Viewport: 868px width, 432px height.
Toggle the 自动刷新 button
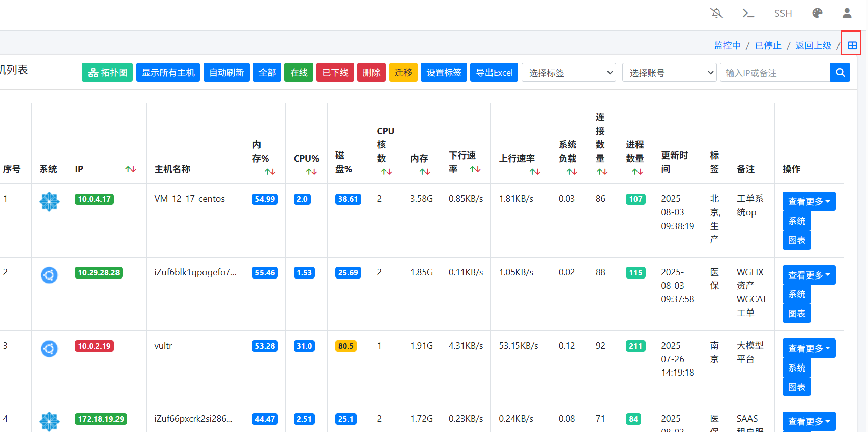pos(227,72)
